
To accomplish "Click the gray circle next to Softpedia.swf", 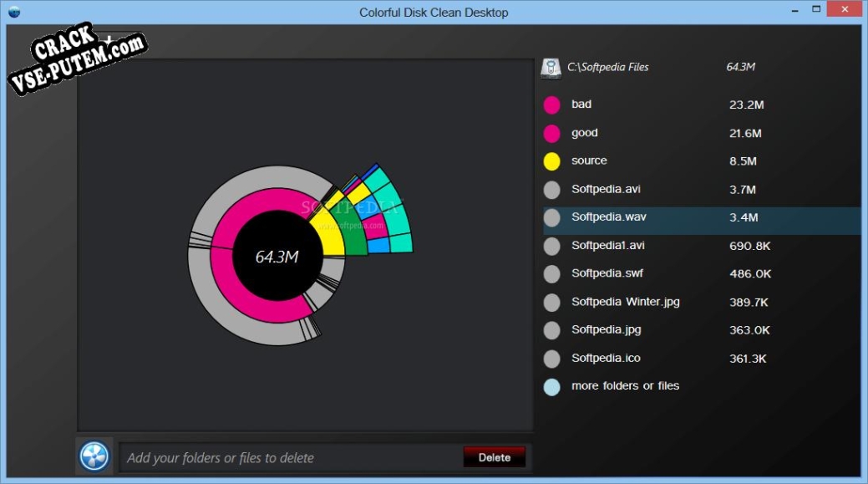I will (552, 273).
